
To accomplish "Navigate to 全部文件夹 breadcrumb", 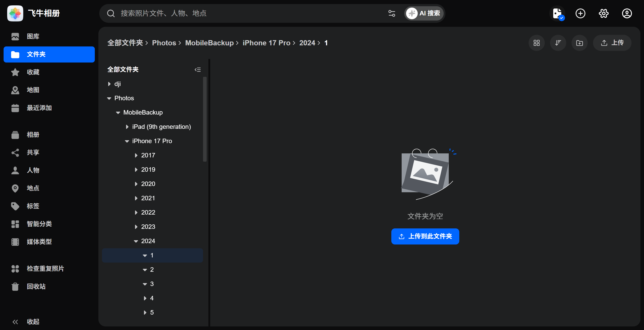I will click(x=125, y=43).
